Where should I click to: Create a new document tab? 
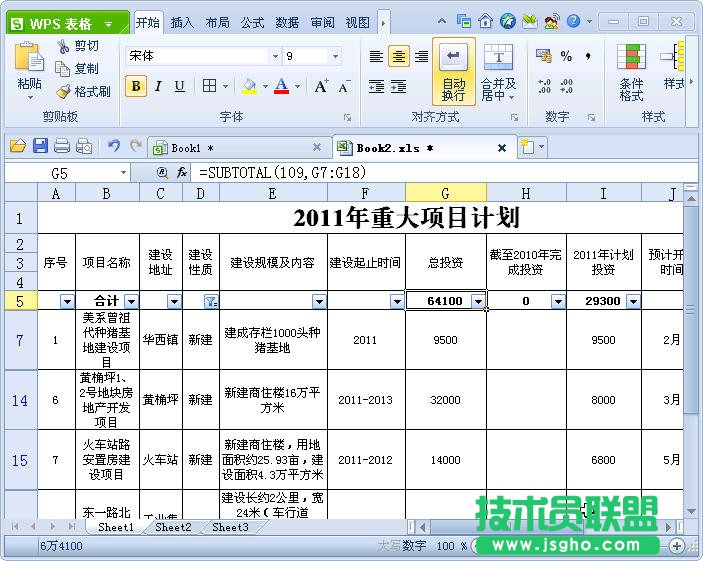pyautogui.click(x=527, y=147)
